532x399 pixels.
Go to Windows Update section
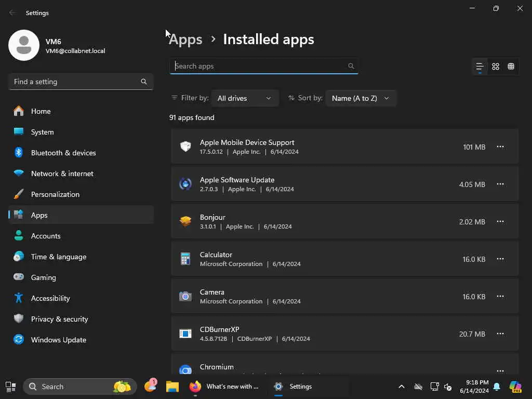[58, 340]
